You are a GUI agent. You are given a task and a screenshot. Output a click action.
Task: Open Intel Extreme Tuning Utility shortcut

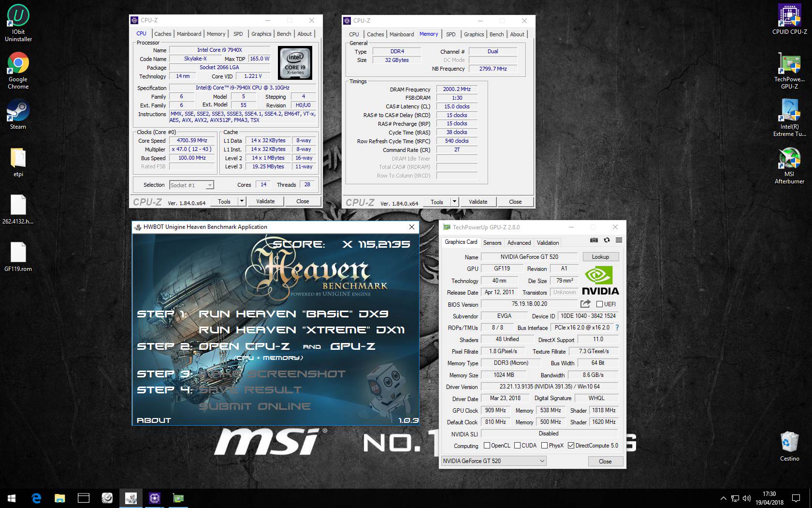[789, 118]
